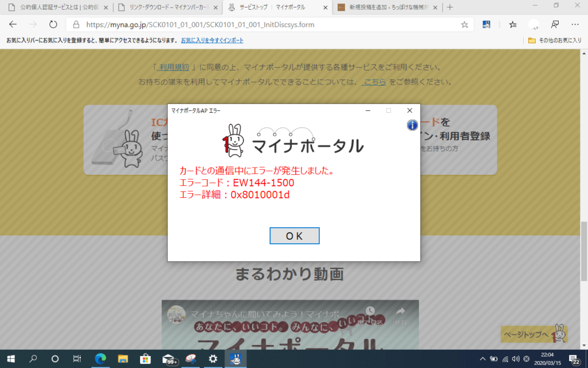This screenshot has height=368, width=588.
Task: Open the browser profile avatar
Action: pyautogui.click(x=533, y=25)
